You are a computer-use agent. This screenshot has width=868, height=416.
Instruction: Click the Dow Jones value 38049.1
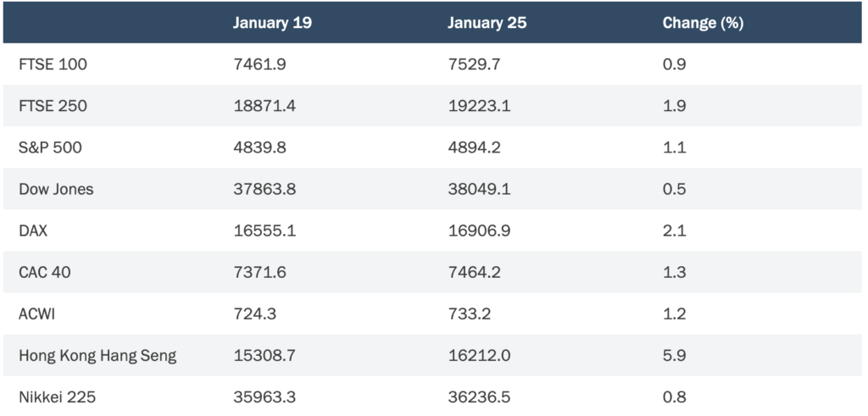point(479,189)
